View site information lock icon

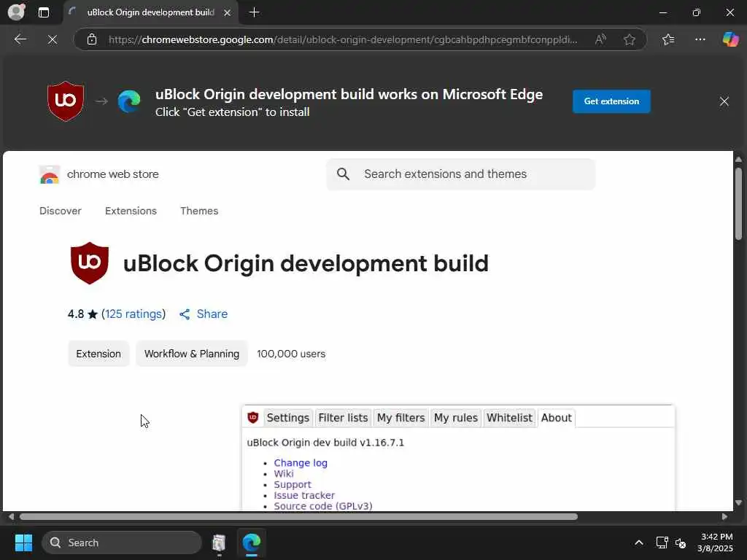coord(92,39)
